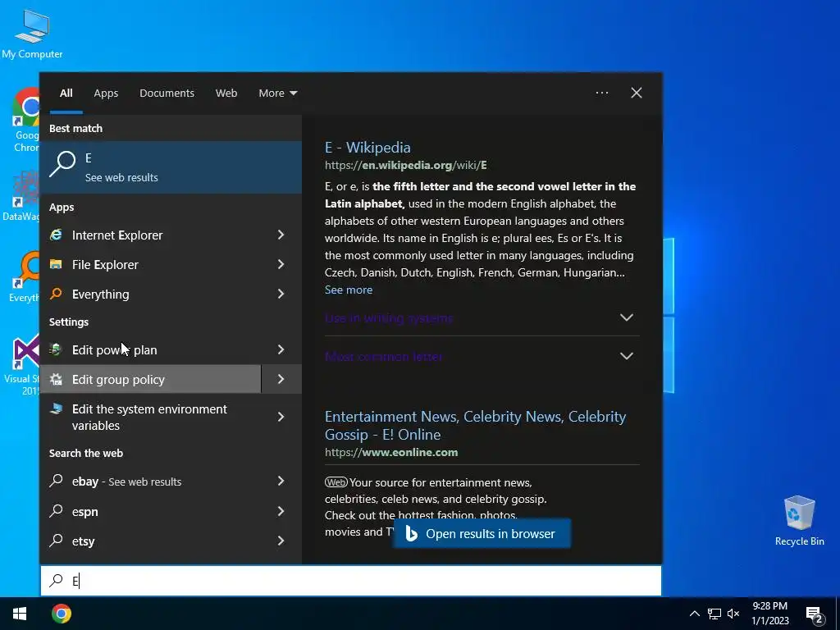Open Edit group policy setting
This screenshot has height=630, width=840.
151,379
